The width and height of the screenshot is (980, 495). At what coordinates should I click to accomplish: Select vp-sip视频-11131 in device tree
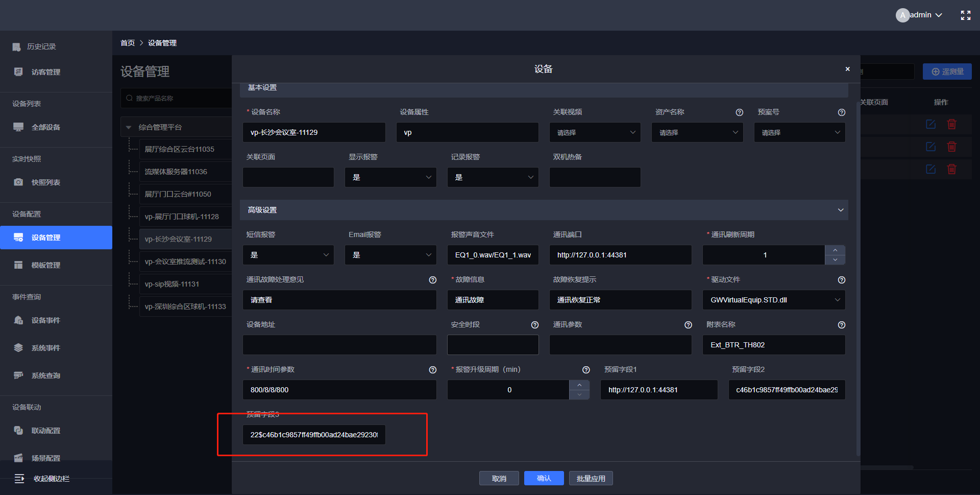click(172, 284)
